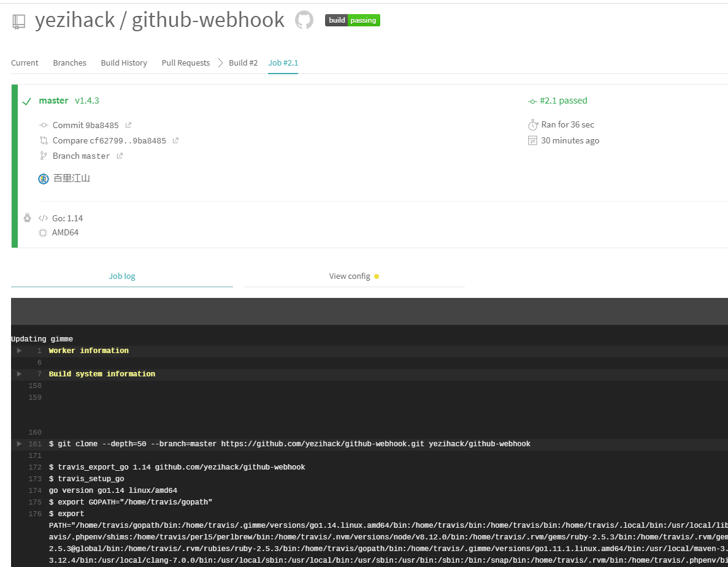
Task: Click the repository book icon
Action: (18, 21)
